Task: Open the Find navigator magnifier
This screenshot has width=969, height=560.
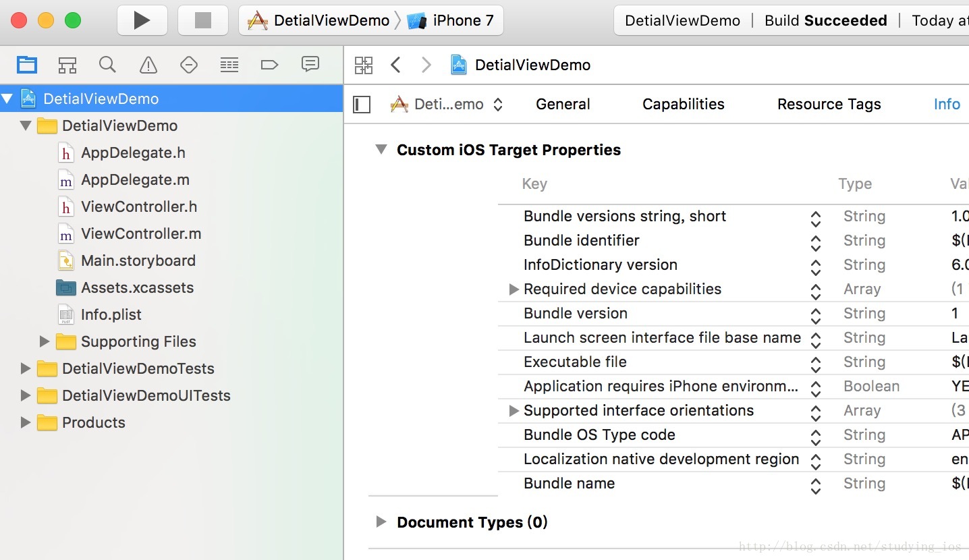Action: click(x=107, y=65)
